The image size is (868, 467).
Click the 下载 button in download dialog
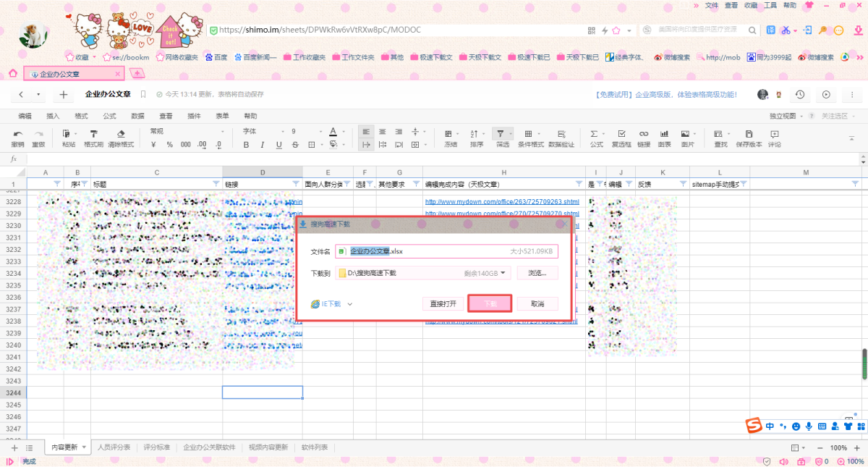[x=490, y=303]
